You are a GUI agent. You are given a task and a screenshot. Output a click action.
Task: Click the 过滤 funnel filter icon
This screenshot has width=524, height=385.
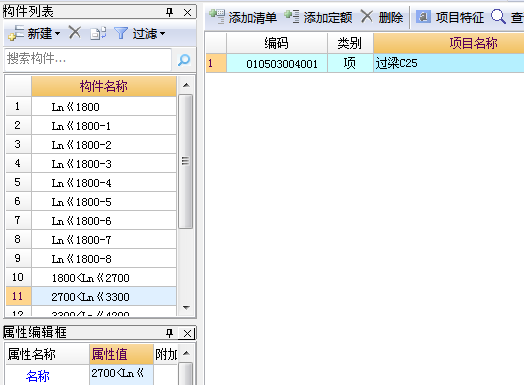[x=121, y=33]
